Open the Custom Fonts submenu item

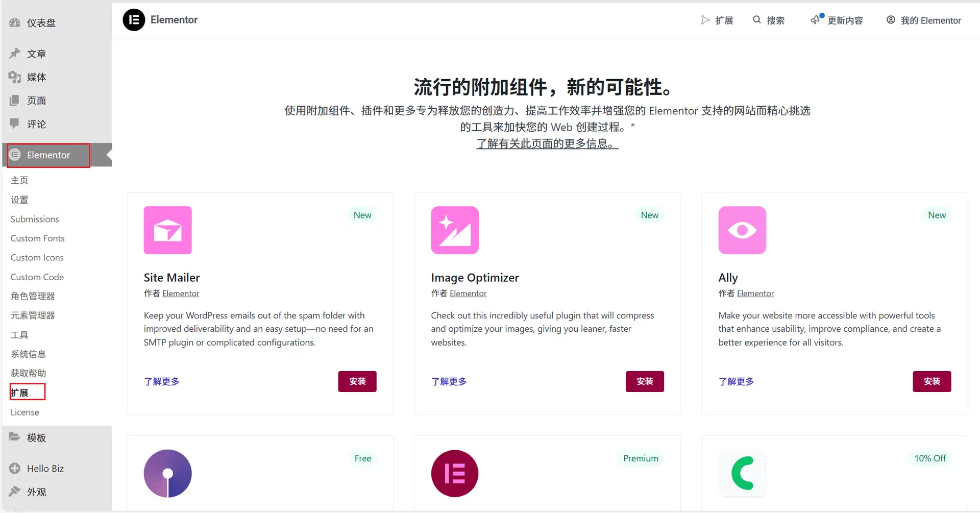[37, 238]
